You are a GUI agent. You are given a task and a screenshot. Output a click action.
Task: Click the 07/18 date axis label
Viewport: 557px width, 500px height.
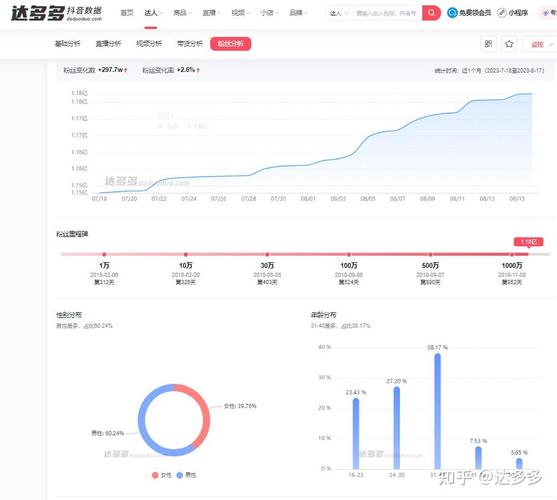[99, 199]
